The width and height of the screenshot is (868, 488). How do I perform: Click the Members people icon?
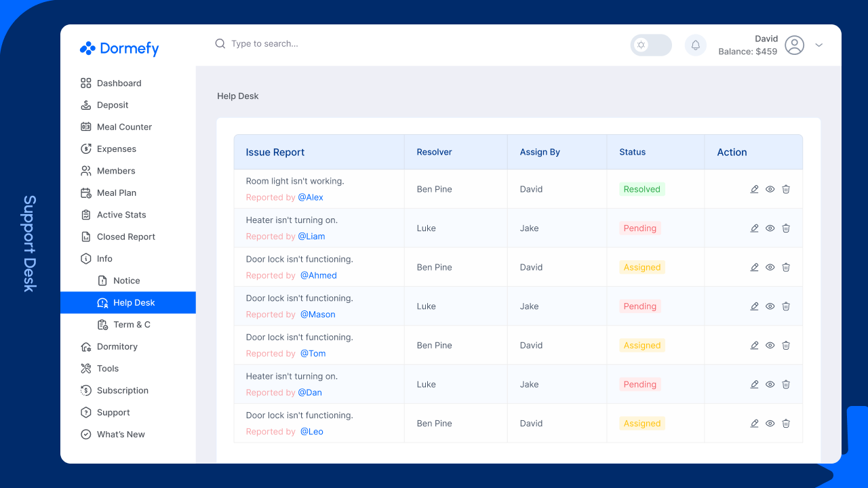pyautogui.click(x=85, y=171)
